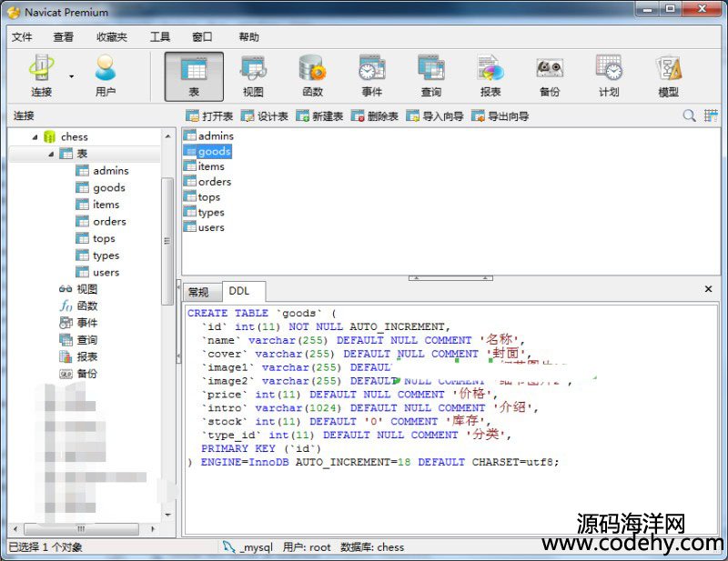Open the 函数 (Function) toolbar icon
Image resolution: width=728 pixels, height=561 pixels.
point(312,75)
